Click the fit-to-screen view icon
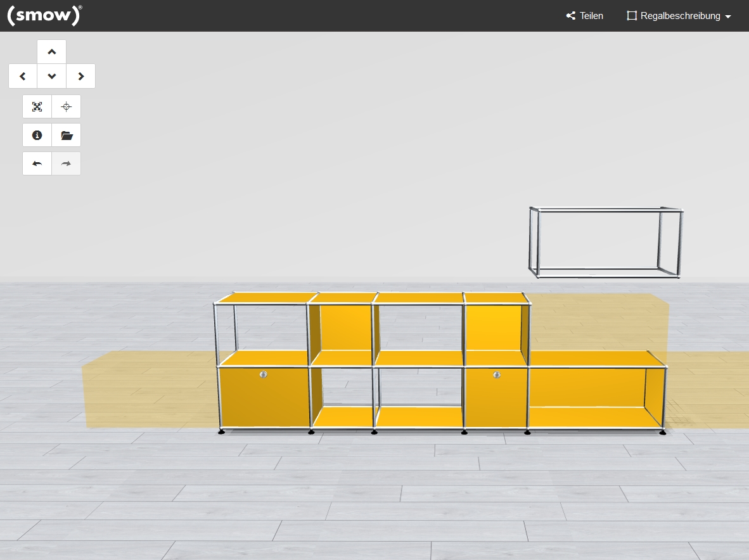The image size is (749, 560). tap(37, 106)
